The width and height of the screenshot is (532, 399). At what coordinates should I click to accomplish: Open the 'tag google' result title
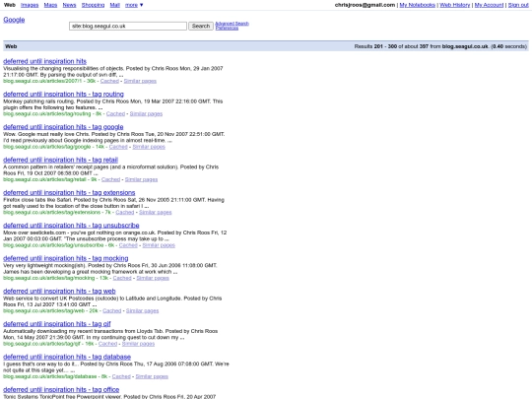tap(63, 127)
